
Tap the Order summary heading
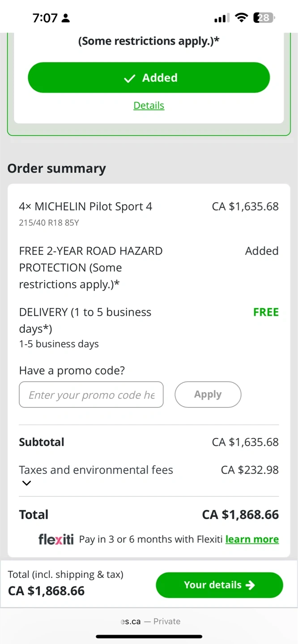click(57, 169)
